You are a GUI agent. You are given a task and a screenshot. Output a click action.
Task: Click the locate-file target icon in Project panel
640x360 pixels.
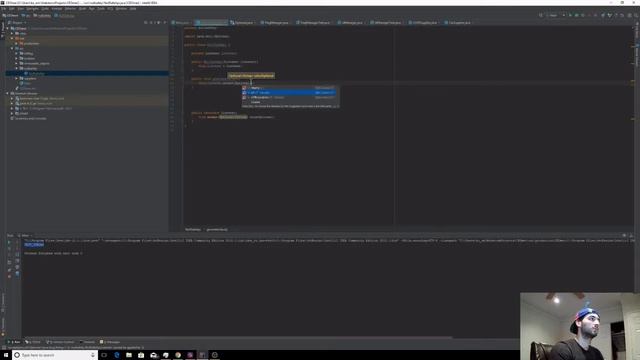(146, 22)
